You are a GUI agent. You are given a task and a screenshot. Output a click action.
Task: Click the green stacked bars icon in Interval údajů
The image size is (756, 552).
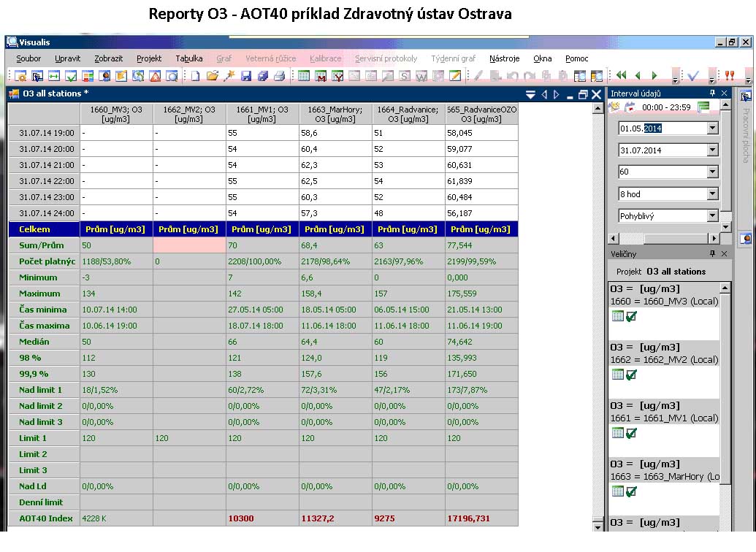pyautogui.click(x=704, y=107)
